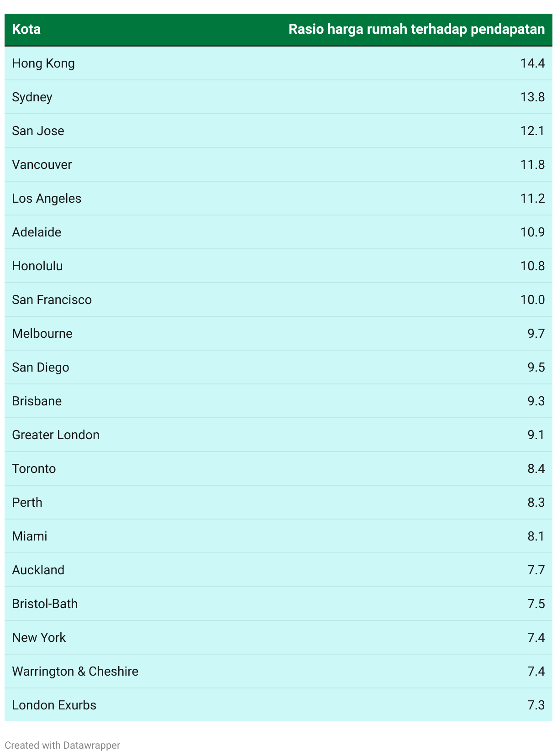Select the Honolulu value 10.8
557x756 pixels.
(x=532, y=266)
